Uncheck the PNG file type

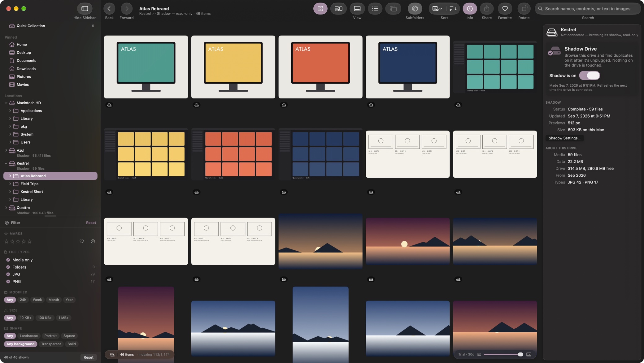[x=8, y=282]
